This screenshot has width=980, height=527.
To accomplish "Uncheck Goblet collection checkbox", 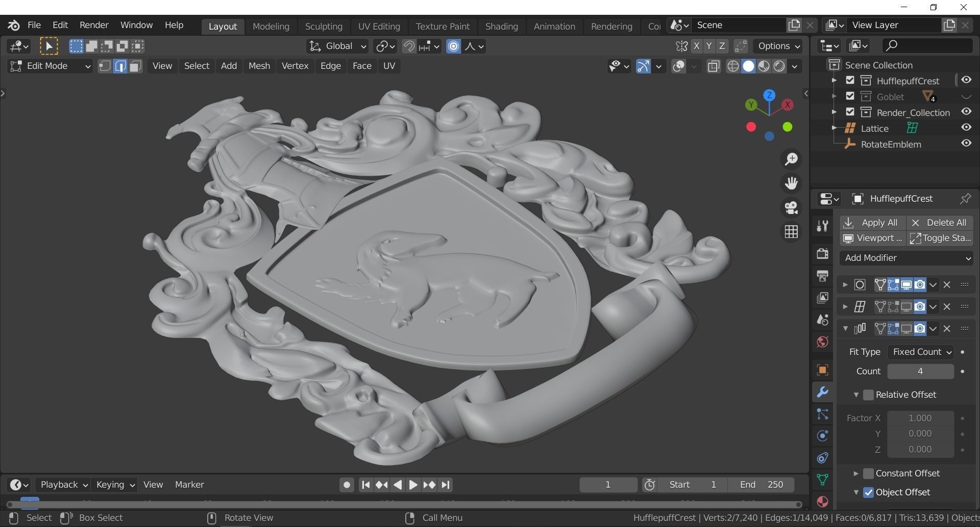I will click(x=850, y=96).
